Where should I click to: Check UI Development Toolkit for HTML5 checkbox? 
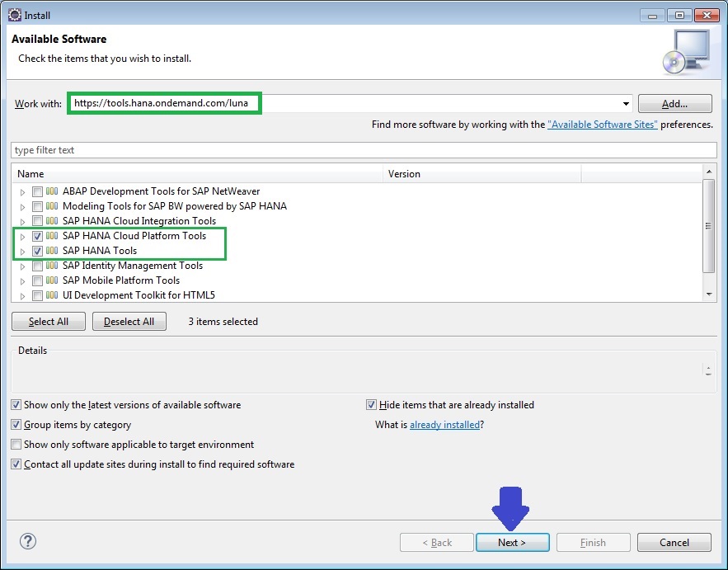[38, 295]
